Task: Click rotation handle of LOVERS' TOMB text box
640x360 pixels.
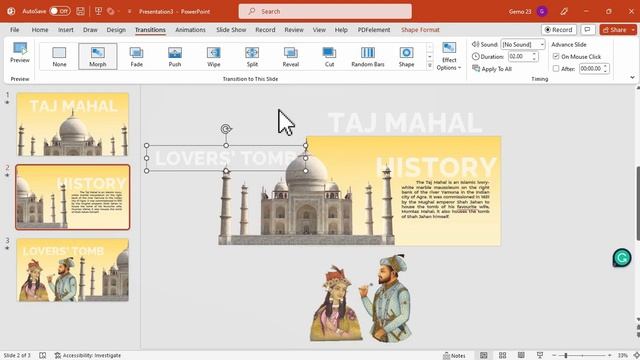Action: click(226, 129)
